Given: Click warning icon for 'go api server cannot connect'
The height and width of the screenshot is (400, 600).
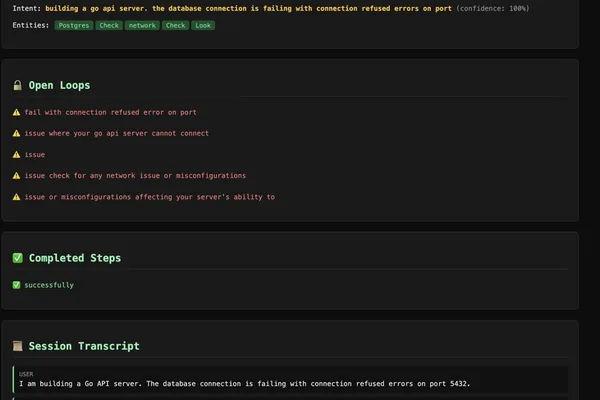Looking at the screenshot, I should [x=16, y=133].
